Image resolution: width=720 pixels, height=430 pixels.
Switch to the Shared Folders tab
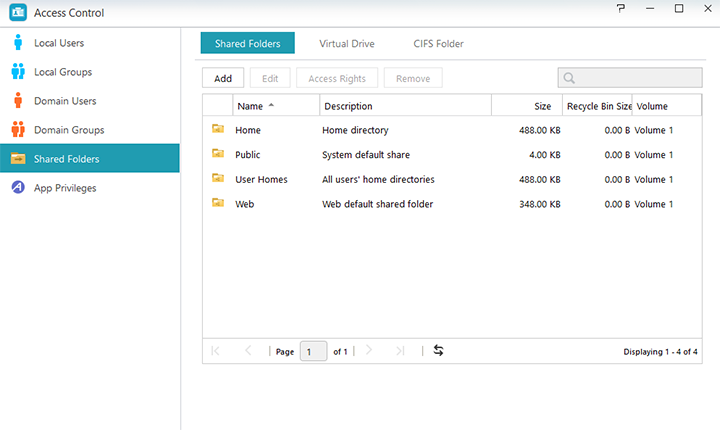pyautogui.click(x=248, y=43)
